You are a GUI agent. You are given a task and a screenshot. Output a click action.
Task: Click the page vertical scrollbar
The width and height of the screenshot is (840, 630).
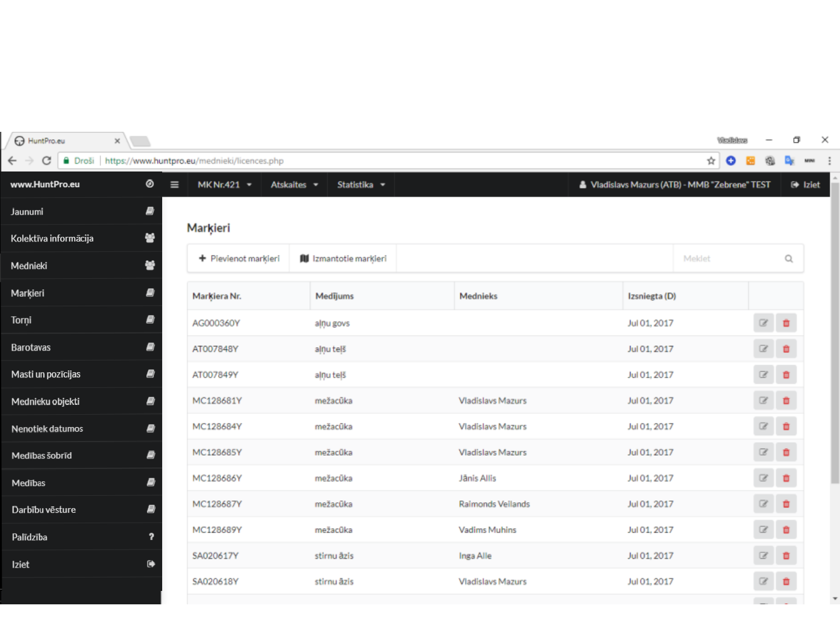835,332
